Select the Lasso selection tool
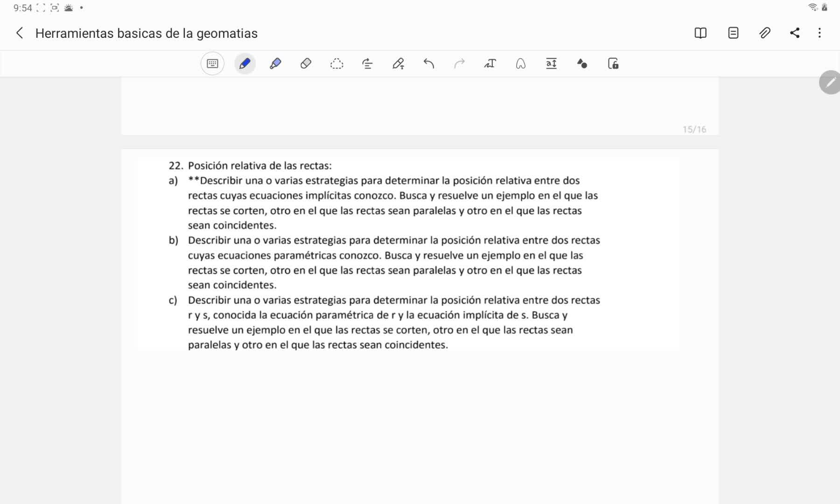 pos(336,63)
